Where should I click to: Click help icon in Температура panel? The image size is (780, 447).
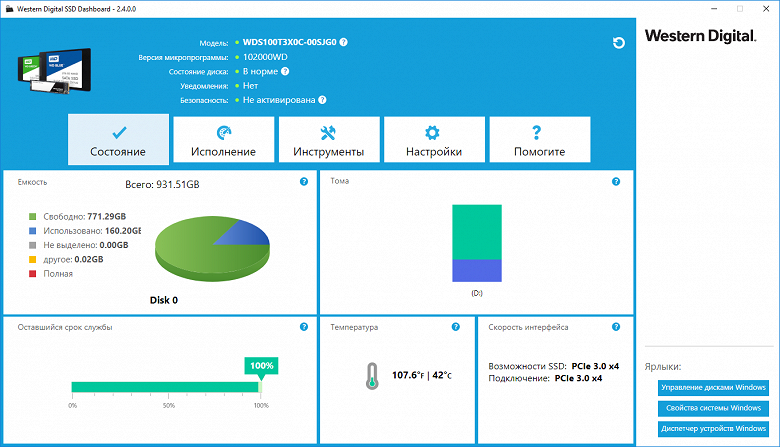(456, 327)
